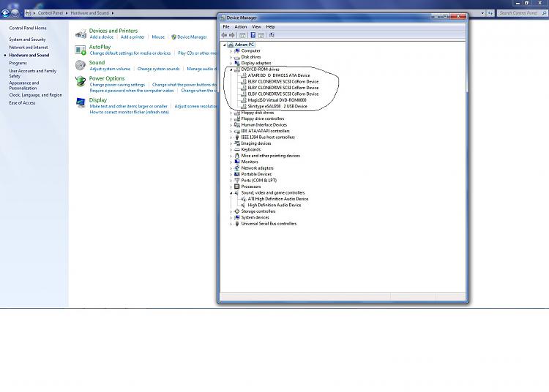This screenshot has height=392, width=549.
Task: Open Programs in sidebar
Action: (18, 64)
